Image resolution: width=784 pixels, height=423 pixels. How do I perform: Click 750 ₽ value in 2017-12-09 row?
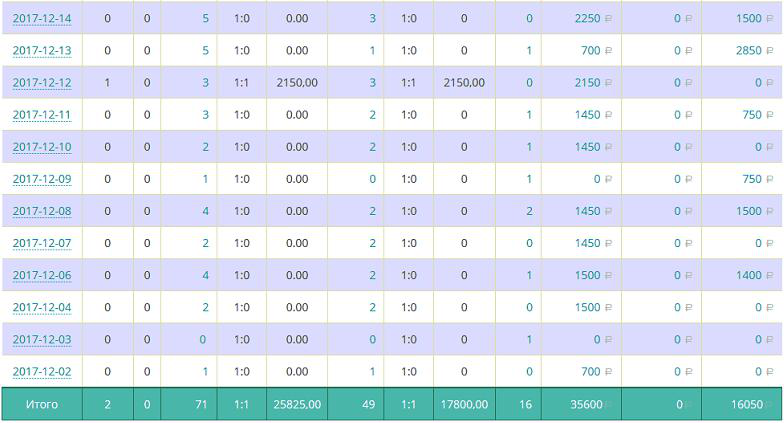(752, 179)
